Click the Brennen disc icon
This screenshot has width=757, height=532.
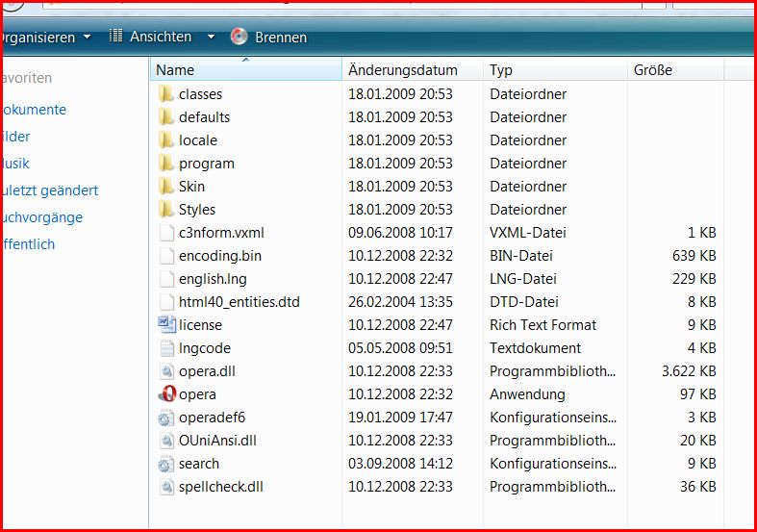pos(239,37)
